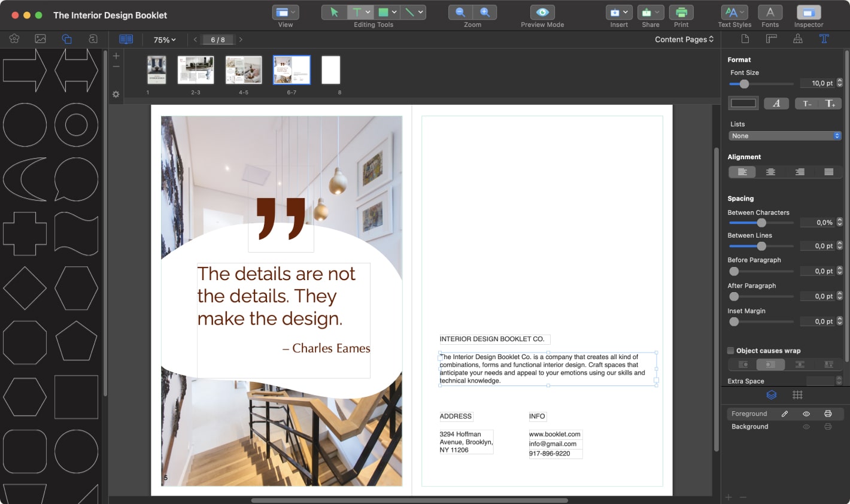Select the pages 6-7 spread thumbnail

[x=292, y=69]
